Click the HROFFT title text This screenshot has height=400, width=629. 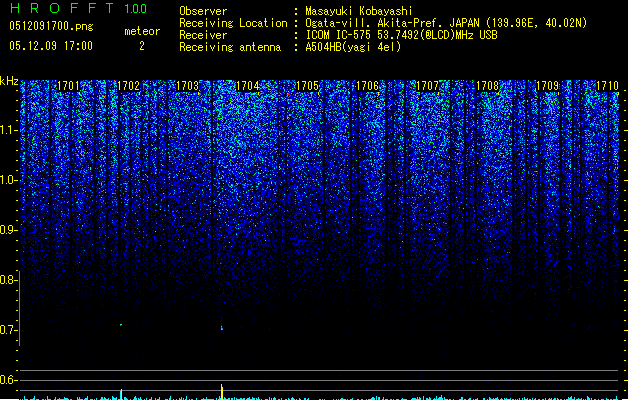point(62,8)
